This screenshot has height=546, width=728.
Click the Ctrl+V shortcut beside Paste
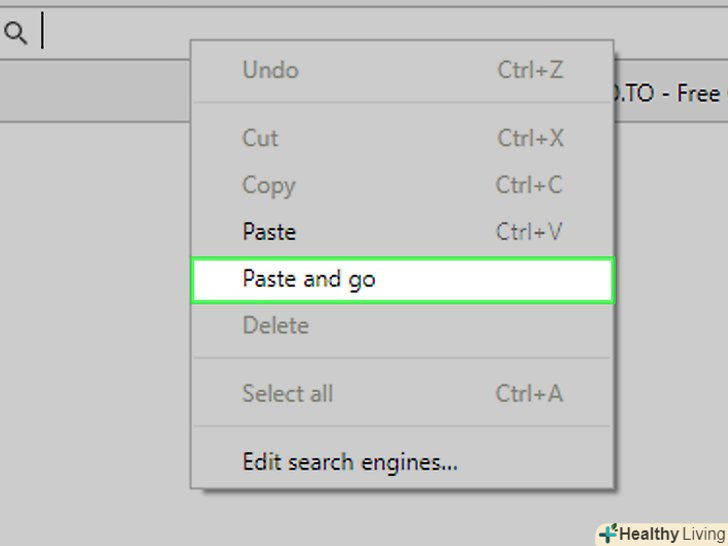[x=529, y=232]
